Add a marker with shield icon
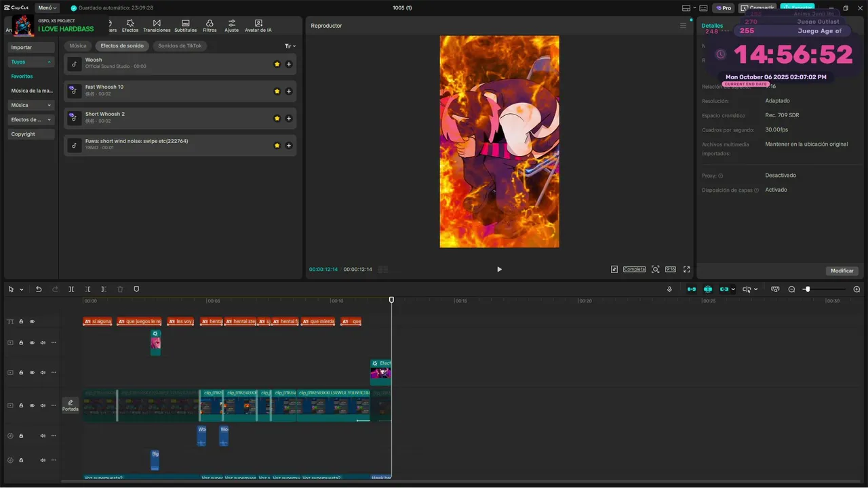Screen dimensions: 868x488 (136, 289)
